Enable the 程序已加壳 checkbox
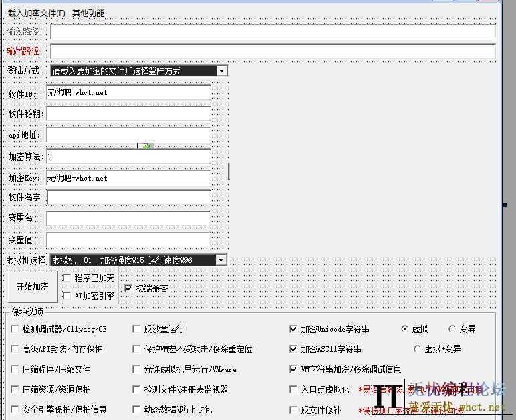The height and width of the screenshot is (420, 516). click(x=67, y=278)
